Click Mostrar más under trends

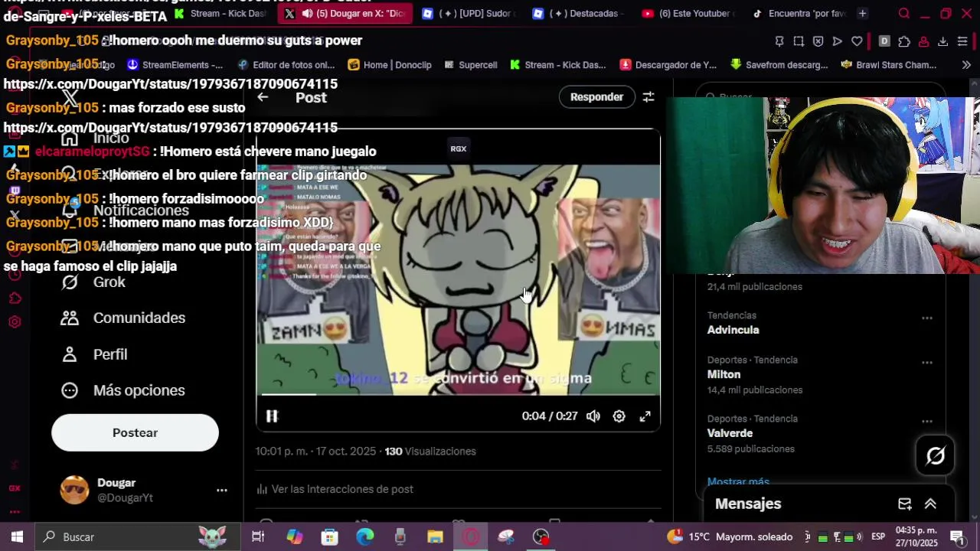pos(738,482)
